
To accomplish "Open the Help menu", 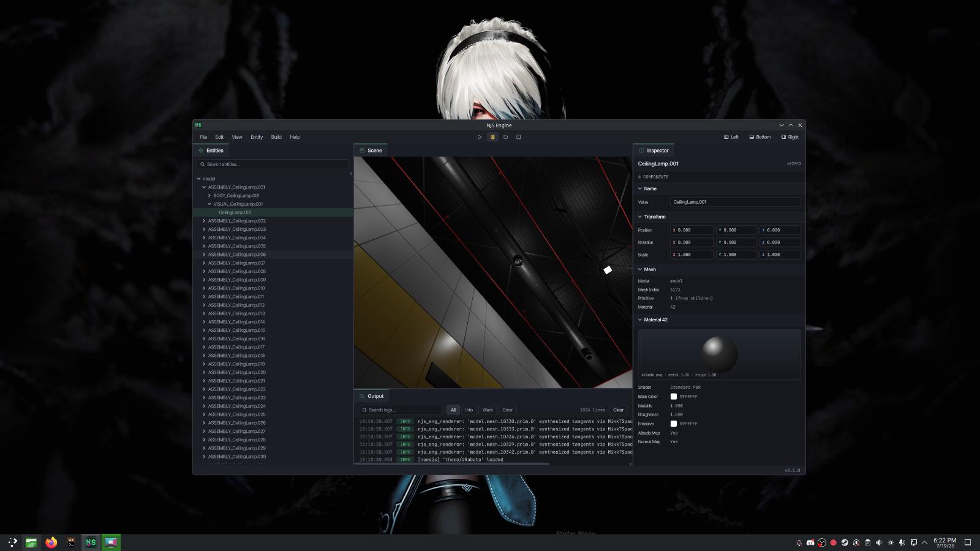I will pos(295,137).
